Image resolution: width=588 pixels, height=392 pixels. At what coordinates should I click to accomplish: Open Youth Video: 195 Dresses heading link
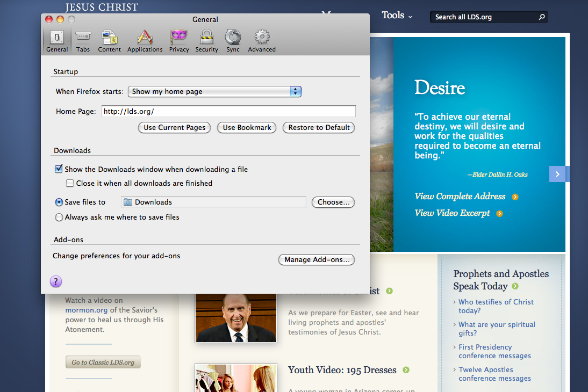click(x=342, y=370)
